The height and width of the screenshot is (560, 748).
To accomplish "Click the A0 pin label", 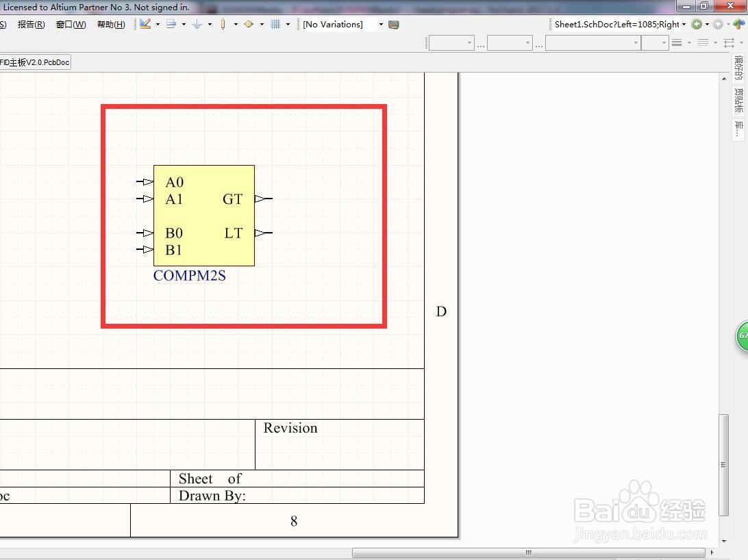I will pyautogui.click(x=175, y=182).
